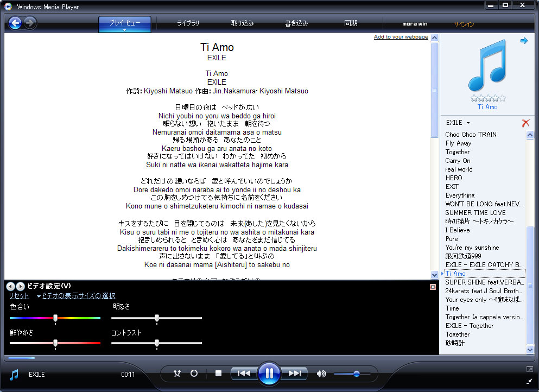The height and width of the screenshot is (392, 539).
Task: Click the Ti Amo link under album art
Action: 487,107
